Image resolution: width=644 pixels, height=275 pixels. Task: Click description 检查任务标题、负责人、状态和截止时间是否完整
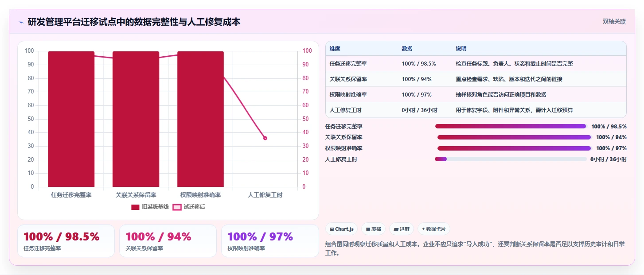point(514,63)
